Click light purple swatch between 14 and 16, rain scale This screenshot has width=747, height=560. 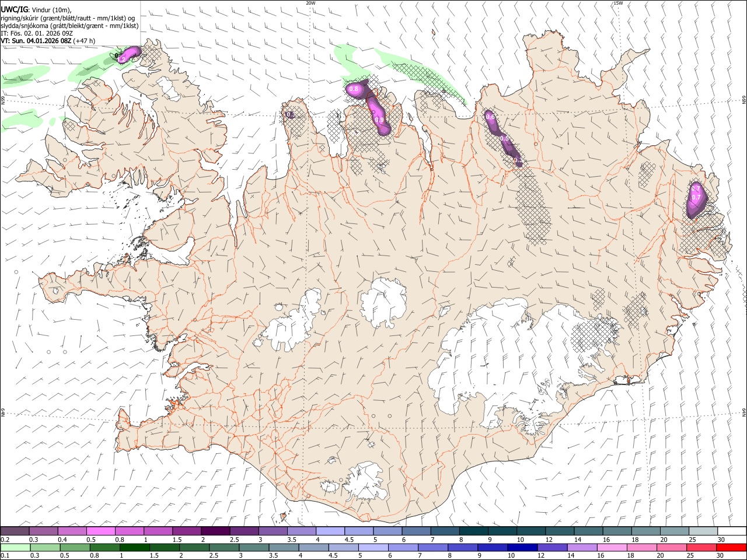581,547
